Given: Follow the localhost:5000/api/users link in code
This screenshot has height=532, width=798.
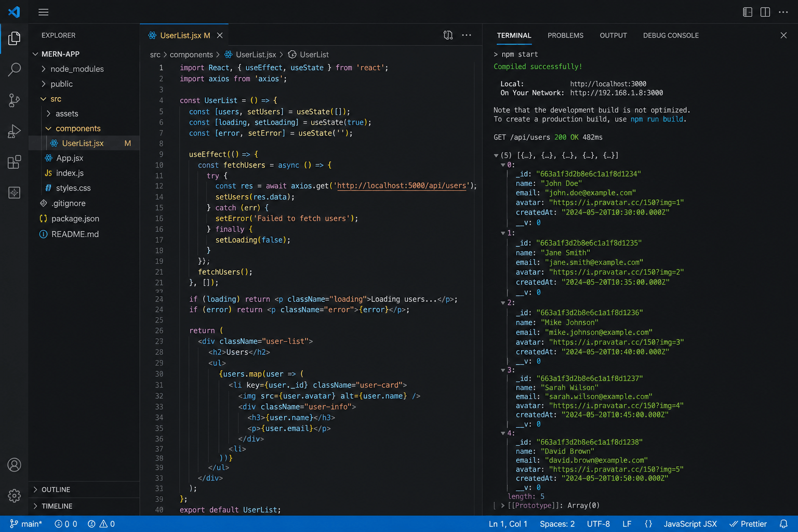Looking at the screenshot, I should coord(402,185).
